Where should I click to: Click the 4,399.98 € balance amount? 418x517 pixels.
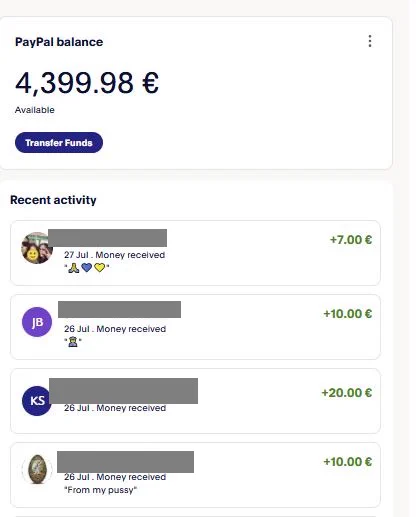click(x=87, y=83)
